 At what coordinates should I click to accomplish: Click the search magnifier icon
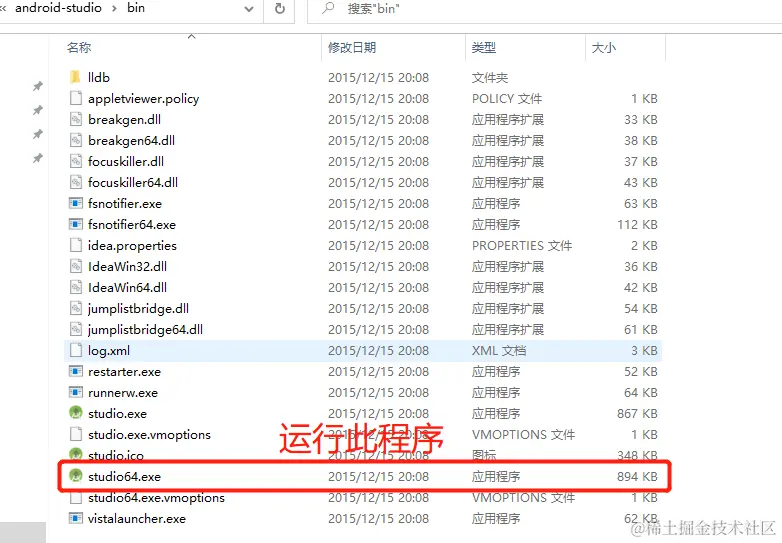pos(328,8)
